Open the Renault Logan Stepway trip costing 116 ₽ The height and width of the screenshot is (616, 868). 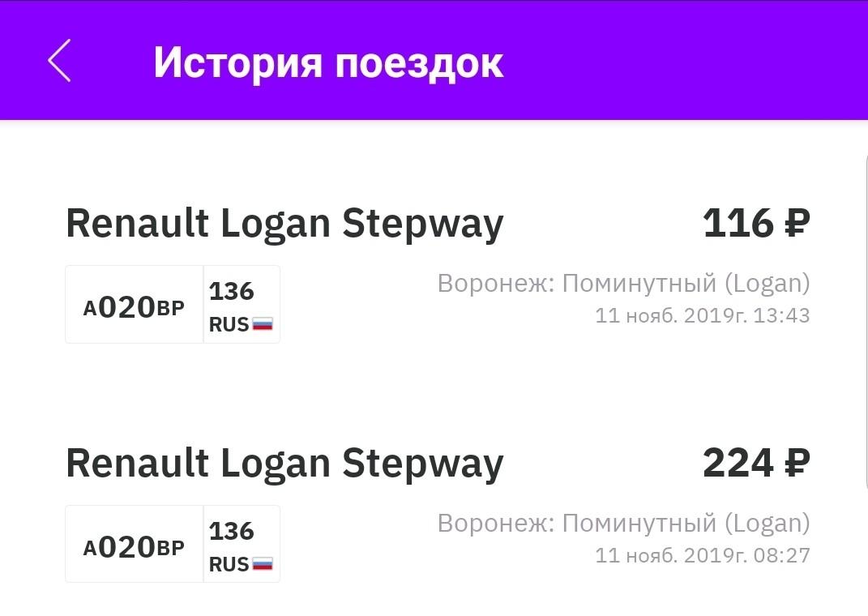pyautogui.click(x=284, y=224)
